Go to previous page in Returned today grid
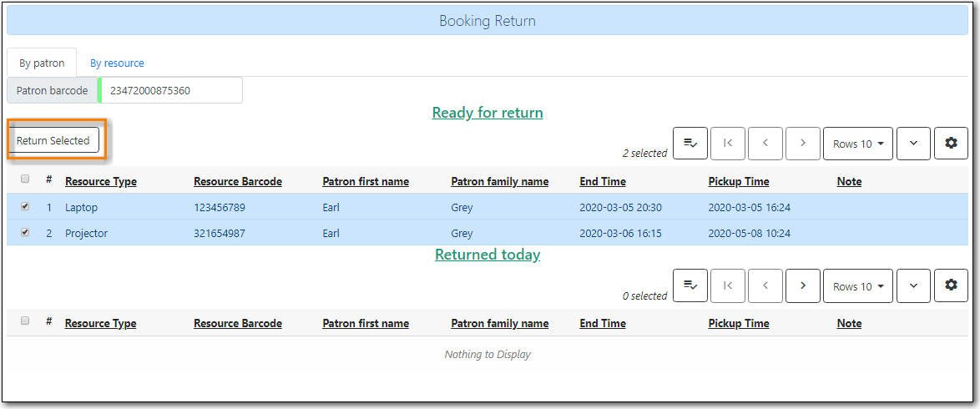 [765, 285]
